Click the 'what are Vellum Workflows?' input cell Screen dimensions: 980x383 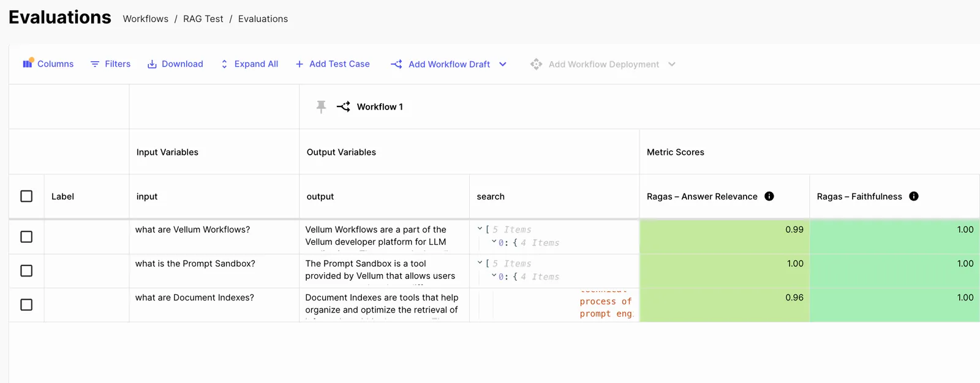pos(214,237)
